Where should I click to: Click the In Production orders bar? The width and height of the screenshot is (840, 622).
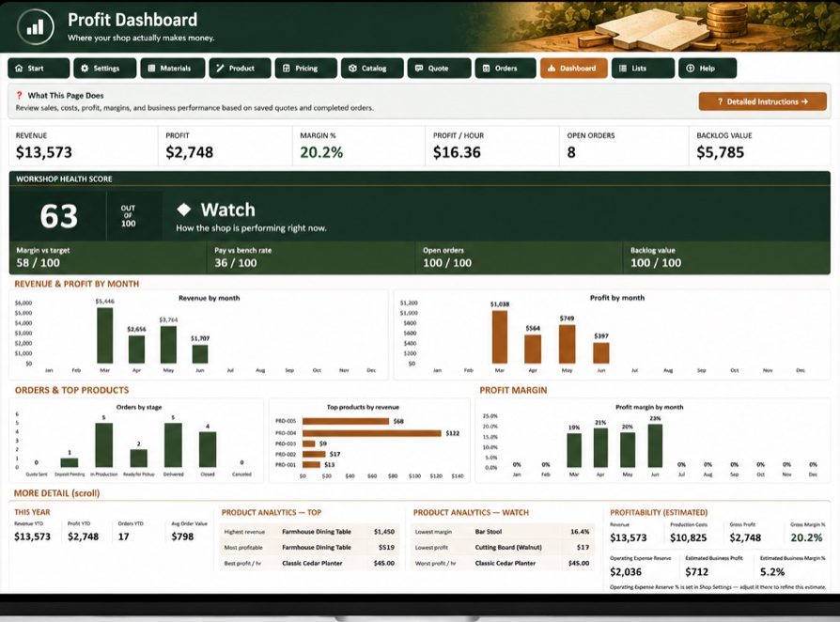pos(104,445)
